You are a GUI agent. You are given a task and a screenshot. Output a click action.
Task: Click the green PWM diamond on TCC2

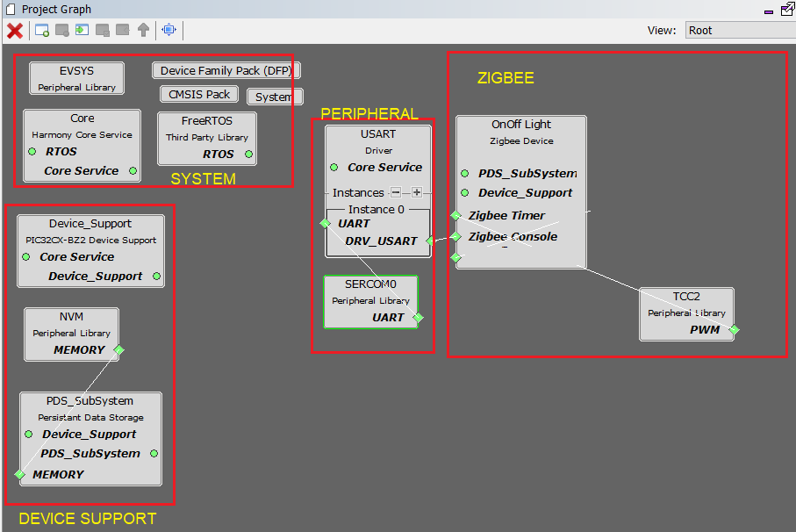(734, 330)
